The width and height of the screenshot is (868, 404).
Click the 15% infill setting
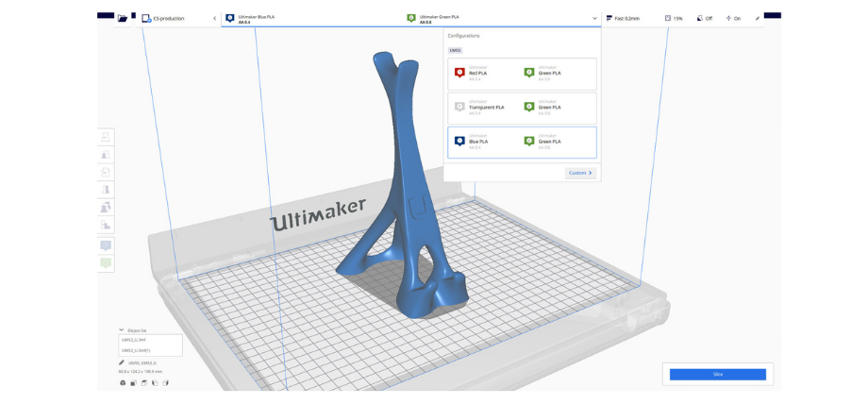tap(674, 18)
